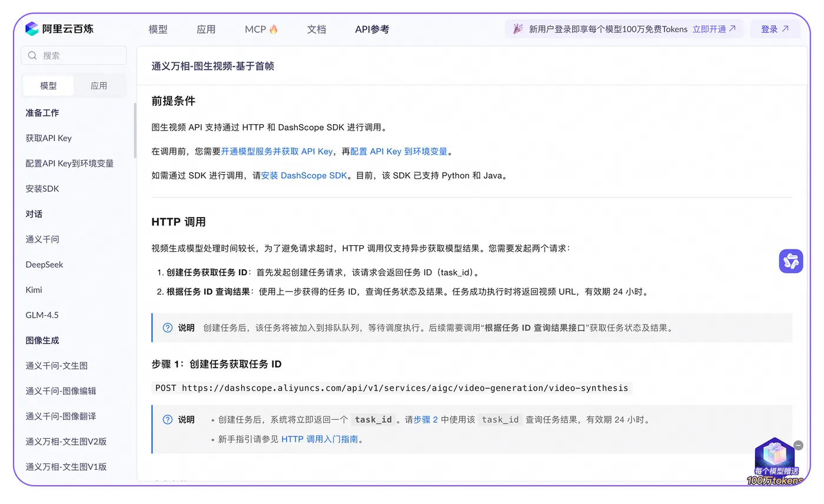Click the Aliyun Bailian logo icon

32,29
